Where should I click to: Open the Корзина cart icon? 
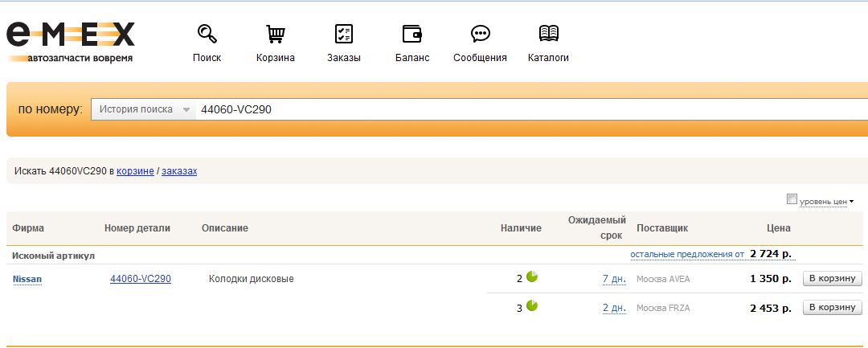276,34
